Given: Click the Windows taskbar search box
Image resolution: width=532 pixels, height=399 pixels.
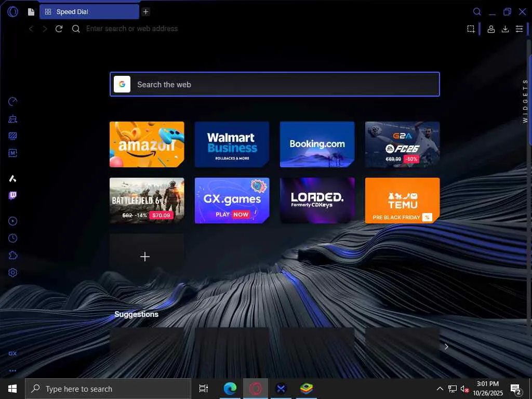Looking at the screenshot, I should [108, 389].
